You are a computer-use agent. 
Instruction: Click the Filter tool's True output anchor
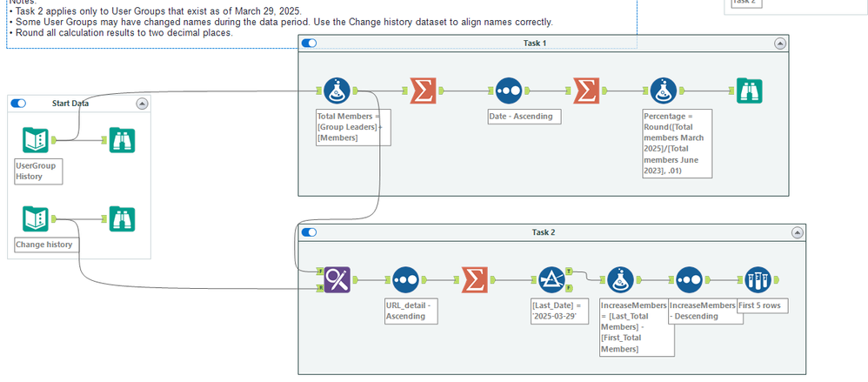click(569, 272)
